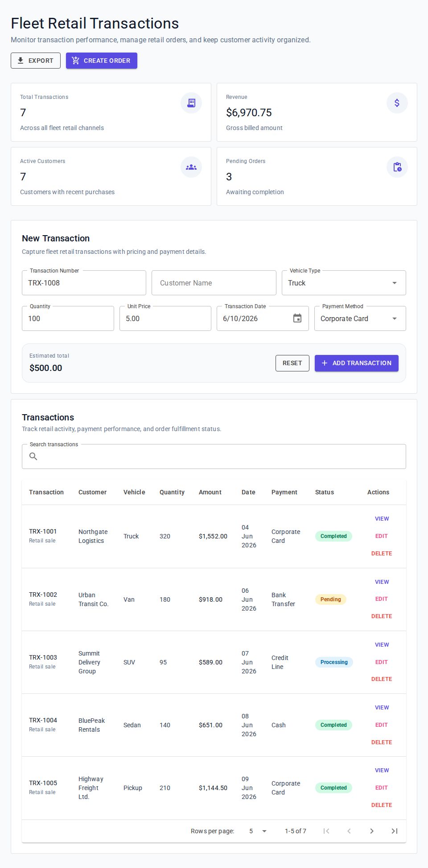Click the Add Transaction button
The width and height of the screenshot is (428, 868).
[x=357, y=363]
